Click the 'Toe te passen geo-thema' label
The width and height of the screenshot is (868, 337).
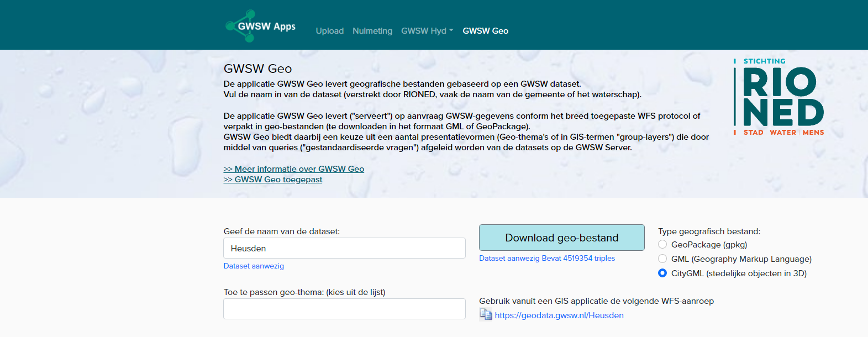(x=304, y=292)
